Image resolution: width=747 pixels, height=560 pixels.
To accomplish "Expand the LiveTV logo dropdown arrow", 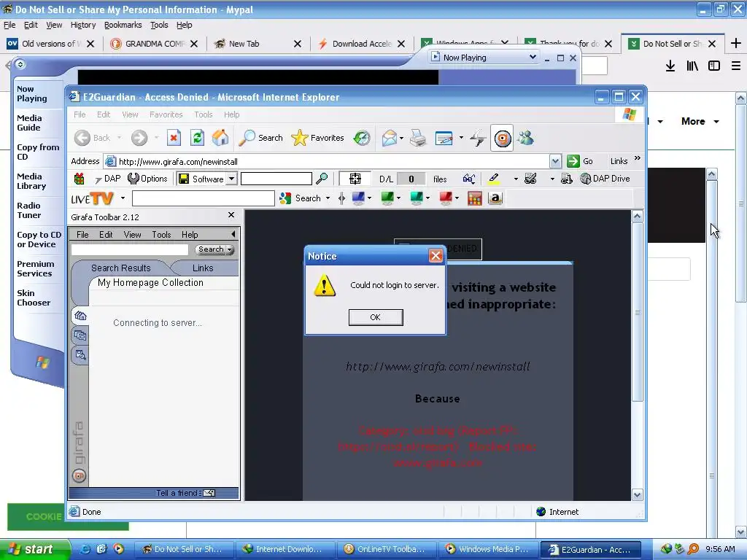I will [123, 198].
